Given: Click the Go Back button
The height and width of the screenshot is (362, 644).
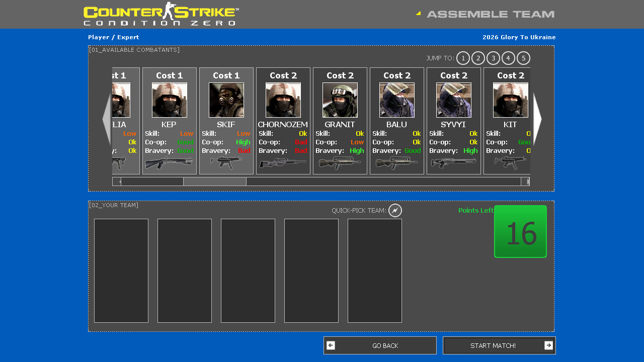Looking at the screenshot, I should click(380, 345).
